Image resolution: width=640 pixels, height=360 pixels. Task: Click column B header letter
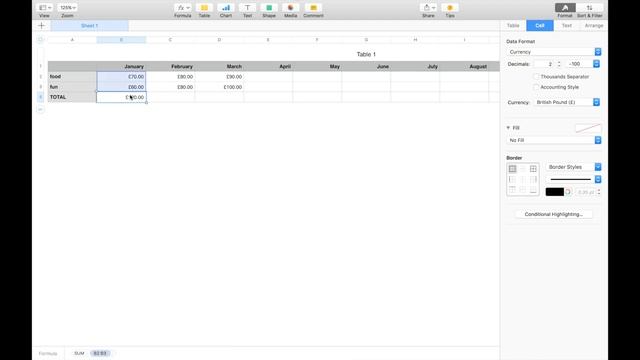click(x=121, y=40)
